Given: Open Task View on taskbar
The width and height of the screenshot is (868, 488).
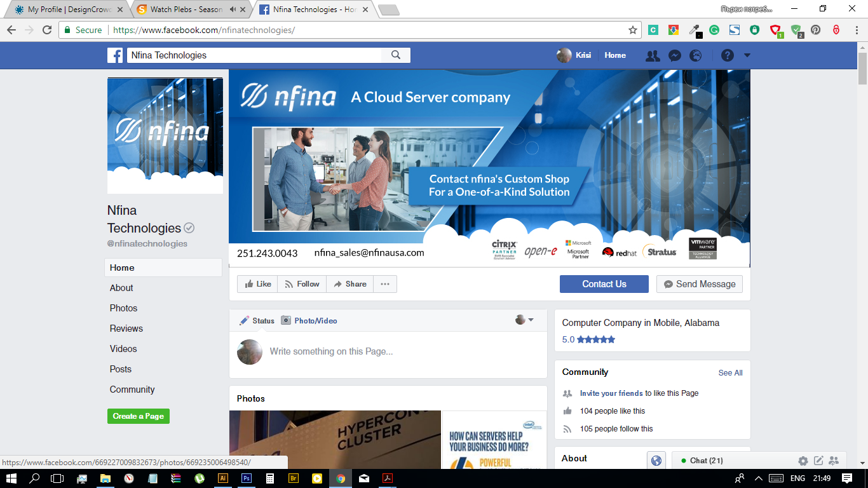Looking at the screenshot, I should pyautogui.click(x=58, y=478).
